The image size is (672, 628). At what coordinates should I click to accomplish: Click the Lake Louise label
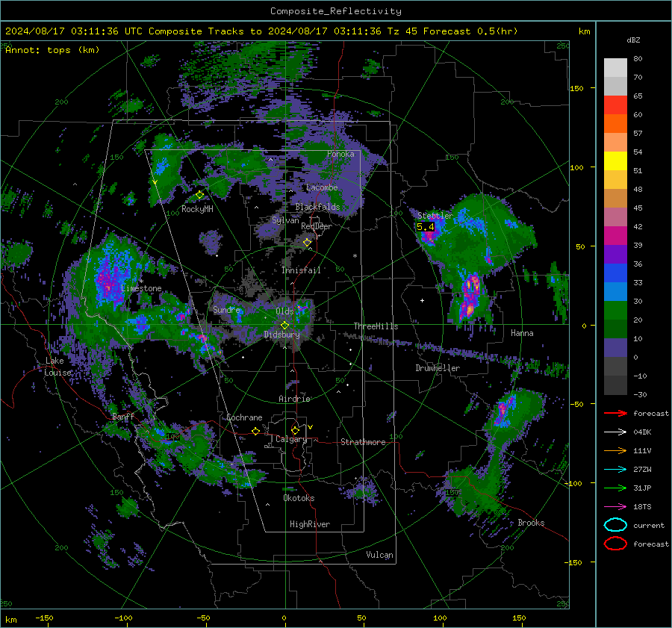click(x=58, y=367)
